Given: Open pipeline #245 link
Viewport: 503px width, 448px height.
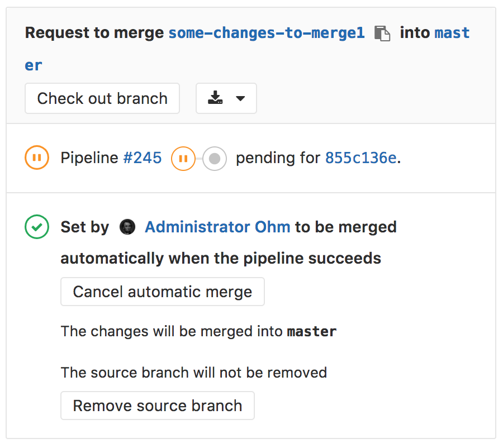Looking at the screenshot, I should point(143,158).
